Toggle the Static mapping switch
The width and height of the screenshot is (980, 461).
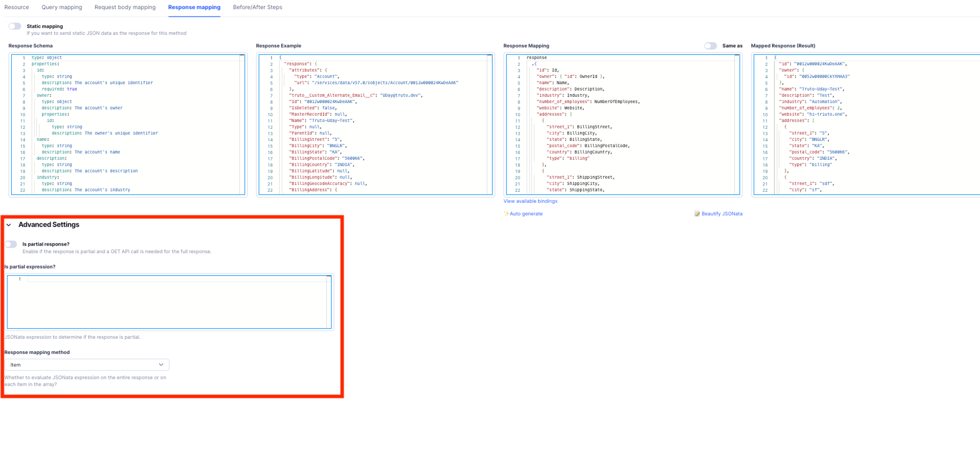15,26
